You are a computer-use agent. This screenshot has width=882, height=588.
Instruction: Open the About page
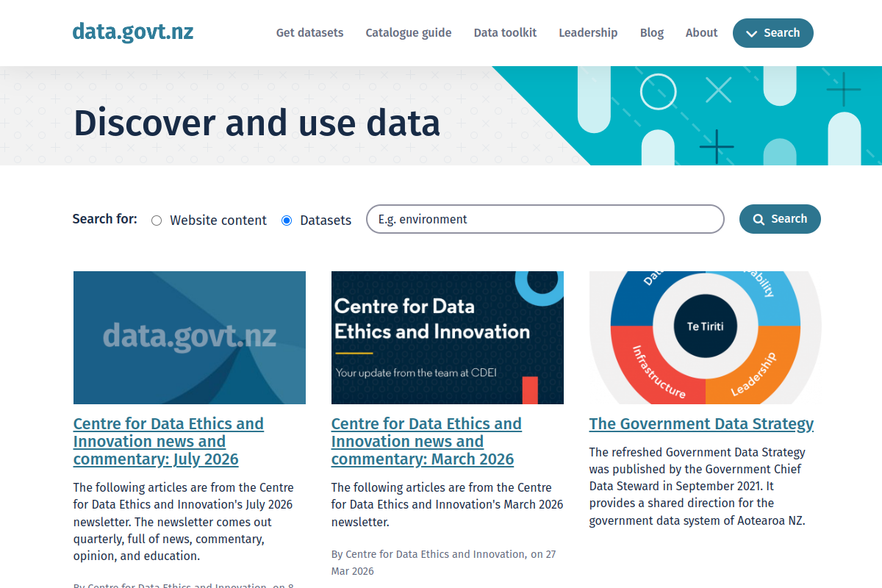[x=701, y=32]
